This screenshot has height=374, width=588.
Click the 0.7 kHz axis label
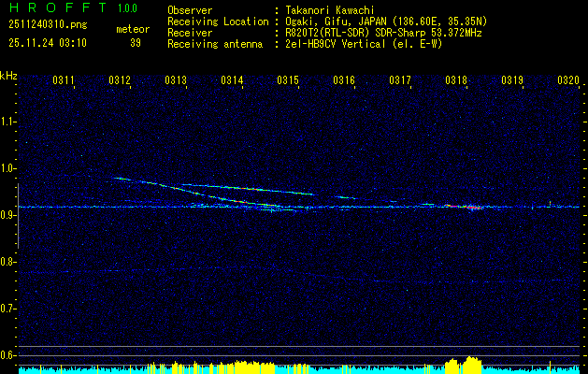coord(7,309)
